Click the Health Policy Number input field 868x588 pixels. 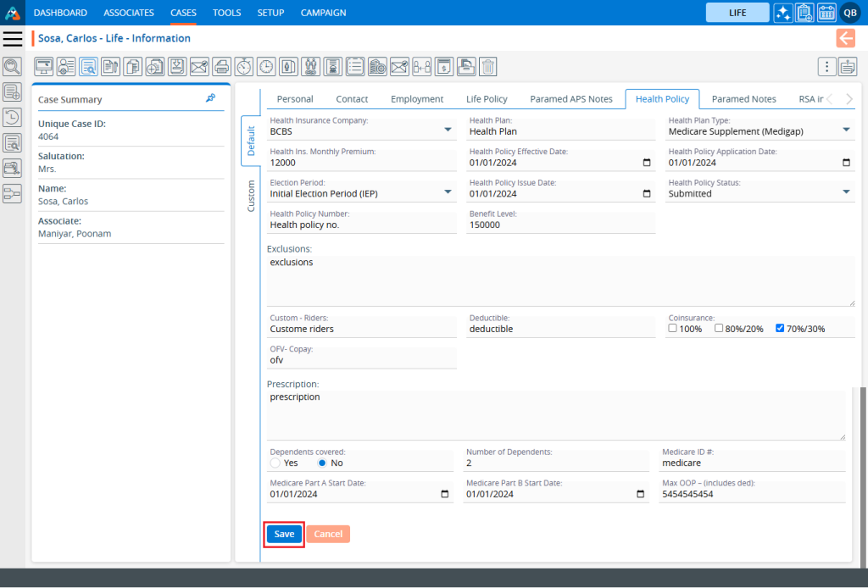362,225
